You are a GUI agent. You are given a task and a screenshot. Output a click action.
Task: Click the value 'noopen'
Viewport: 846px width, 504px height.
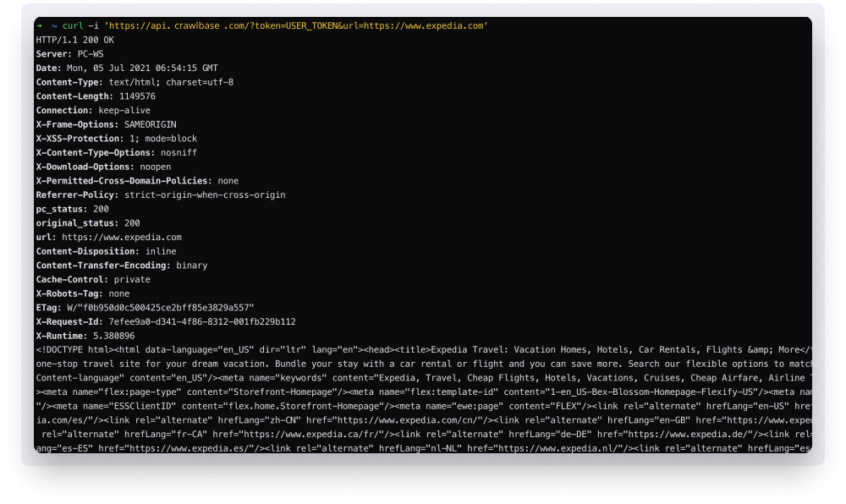pyautogui.click(x=156, y=167)
